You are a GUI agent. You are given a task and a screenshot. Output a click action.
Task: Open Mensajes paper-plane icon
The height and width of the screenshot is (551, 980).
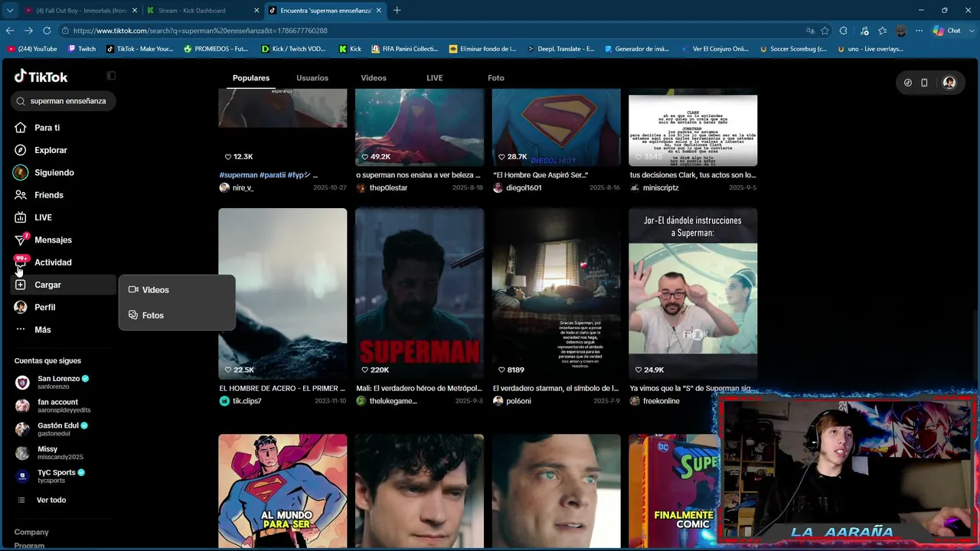click(21, 240)
